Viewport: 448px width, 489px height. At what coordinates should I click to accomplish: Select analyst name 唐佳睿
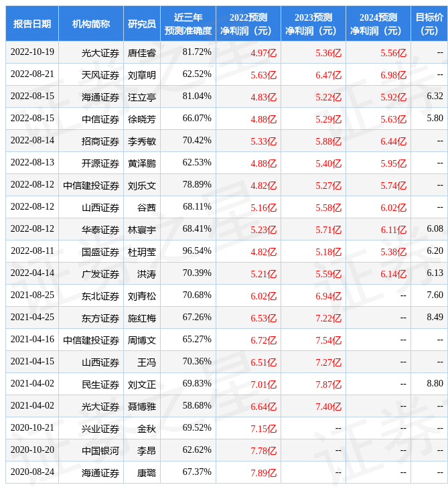pyautogui.click(x=142, y=53)
